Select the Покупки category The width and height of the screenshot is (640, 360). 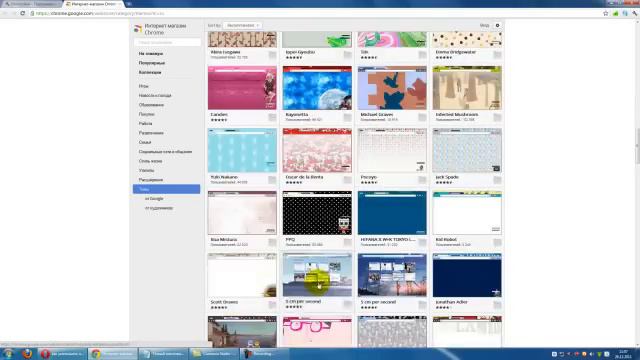coord(147,114)
